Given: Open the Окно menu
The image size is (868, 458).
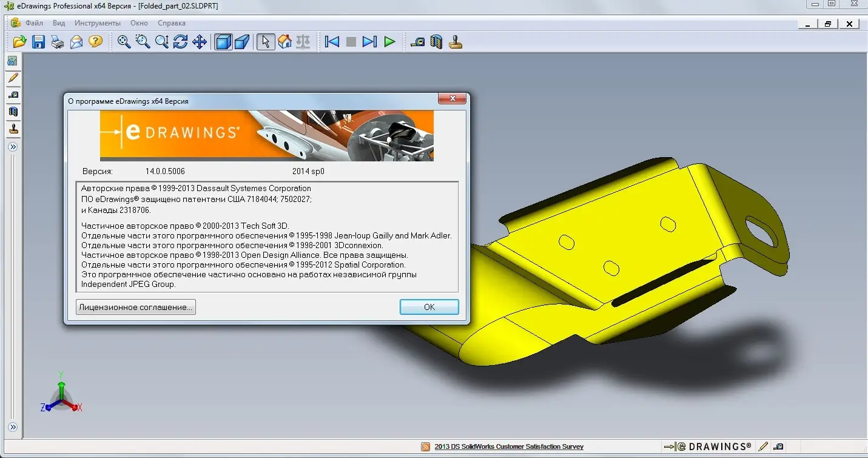Looking at the screenshot, I should pyautogui.click(x=139, y=23).
